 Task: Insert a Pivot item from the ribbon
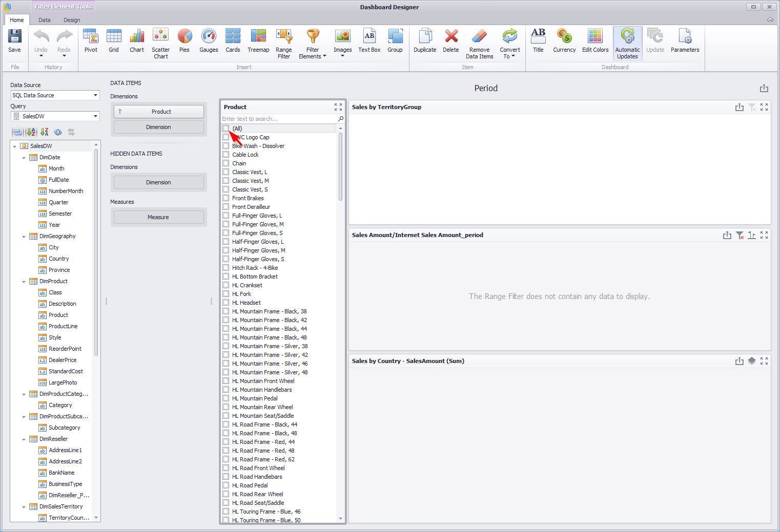coord(91,41)
